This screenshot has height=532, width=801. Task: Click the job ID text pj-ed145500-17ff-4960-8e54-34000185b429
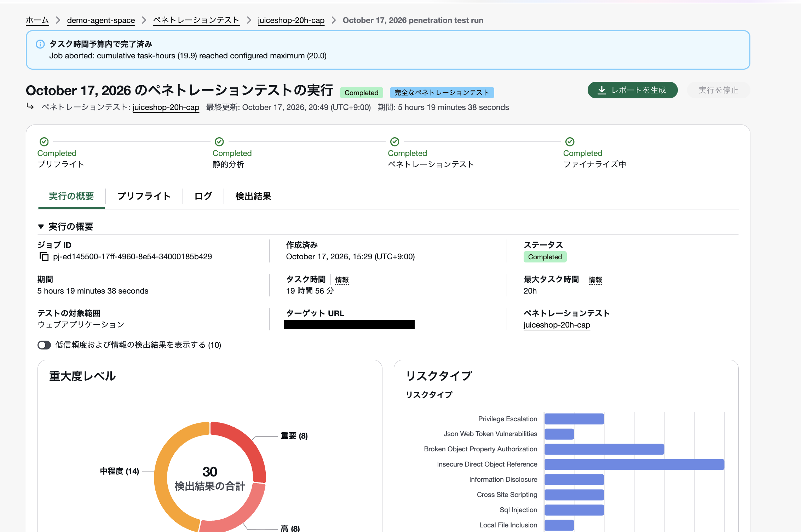[x=133, y=256]
